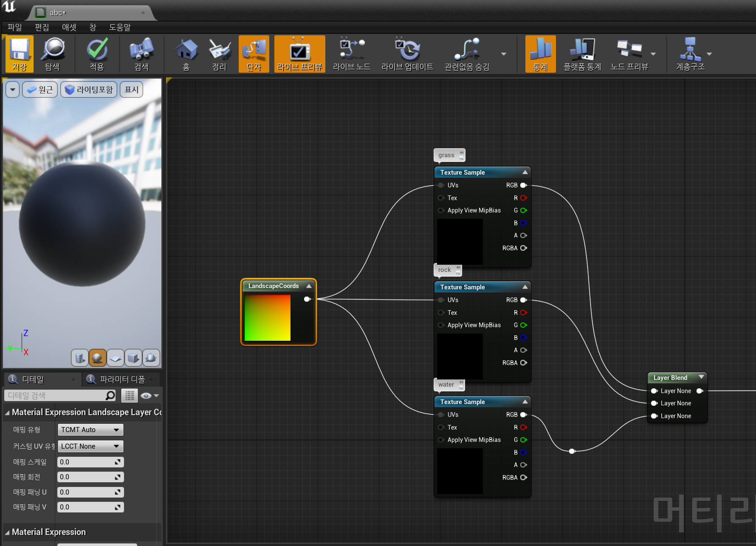Select plane preview mesh icon
This screenshot has height=546, width=756.
coord(115,358)
